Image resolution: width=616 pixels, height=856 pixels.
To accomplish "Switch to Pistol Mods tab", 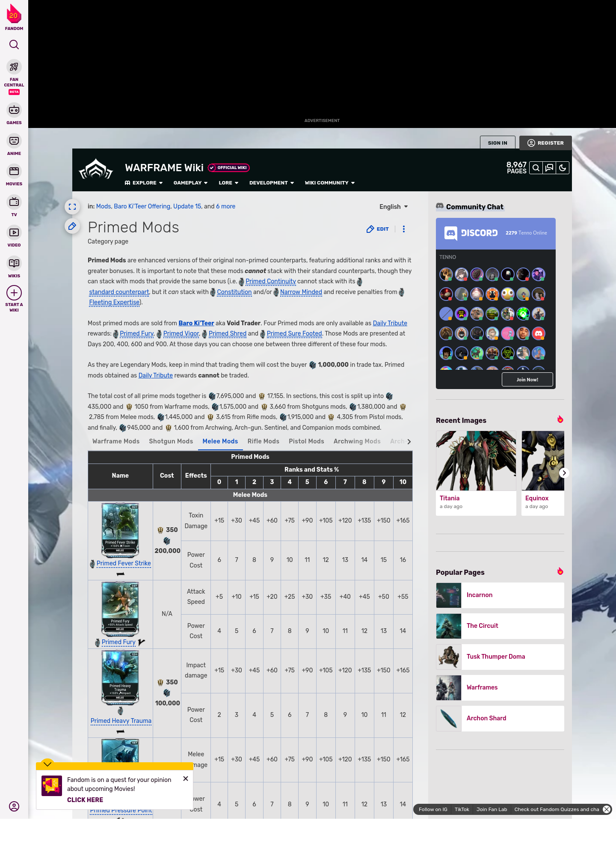I will tap(306, 441).
